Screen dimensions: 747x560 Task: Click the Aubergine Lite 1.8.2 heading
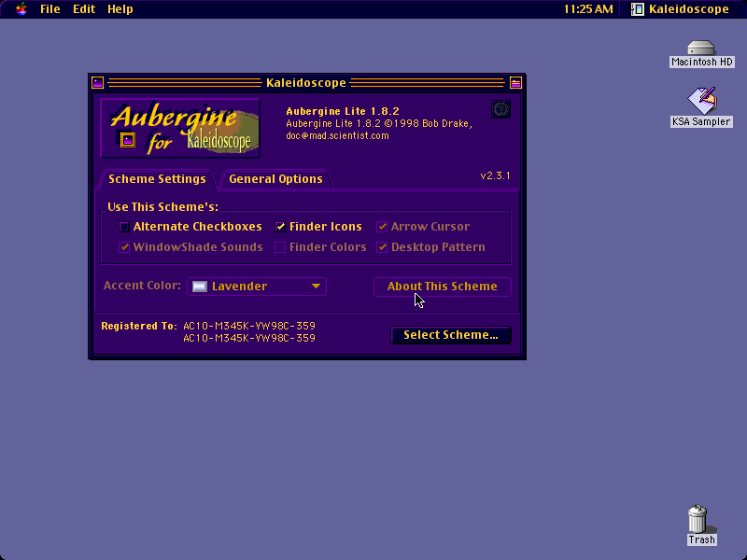click(x=343, y=111)
